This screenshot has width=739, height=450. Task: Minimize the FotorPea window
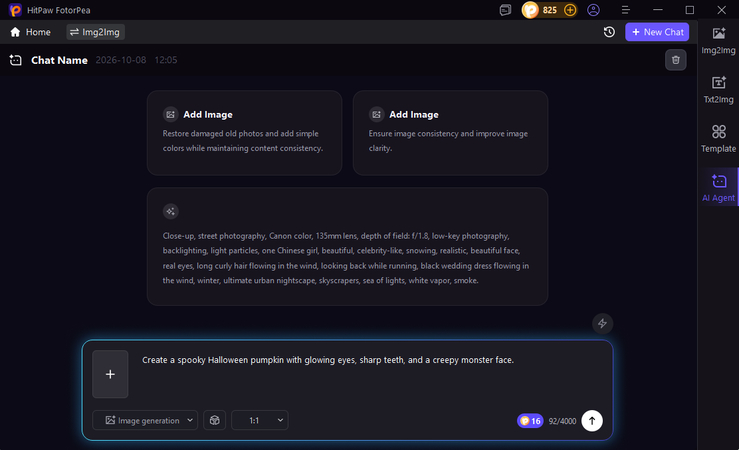(658, 10)
